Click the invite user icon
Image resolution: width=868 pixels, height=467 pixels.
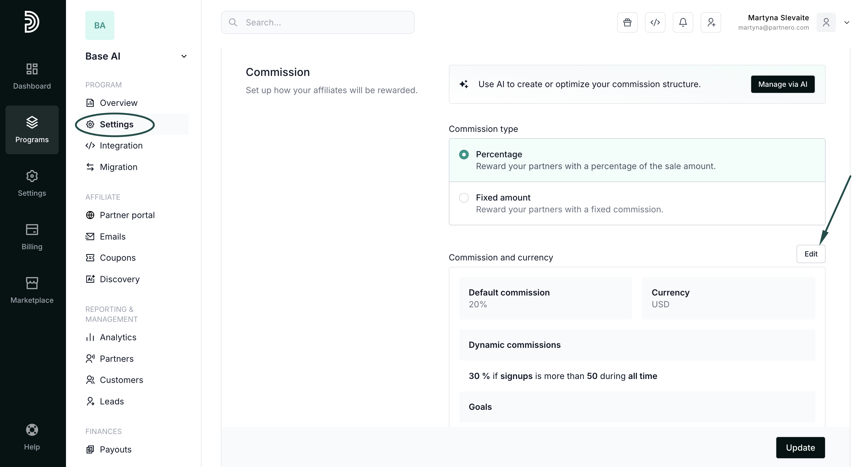(x=711, y=22)
